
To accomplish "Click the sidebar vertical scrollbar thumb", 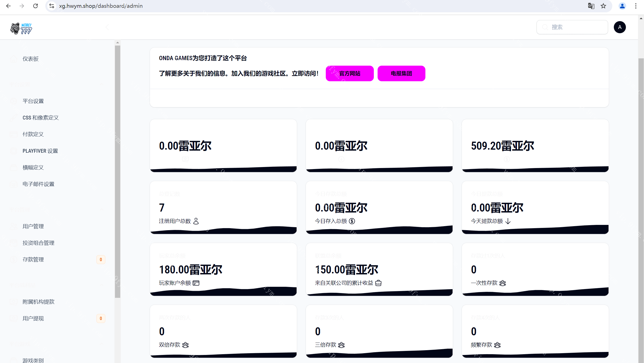I will click(x=117, y=171).
